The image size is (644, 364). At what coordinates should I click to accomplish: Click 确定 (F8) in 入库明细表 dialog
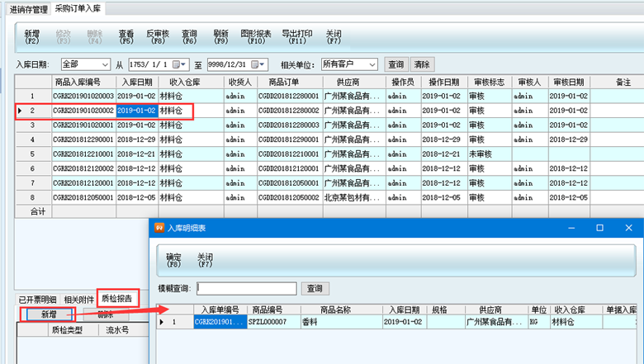[174, 261]
